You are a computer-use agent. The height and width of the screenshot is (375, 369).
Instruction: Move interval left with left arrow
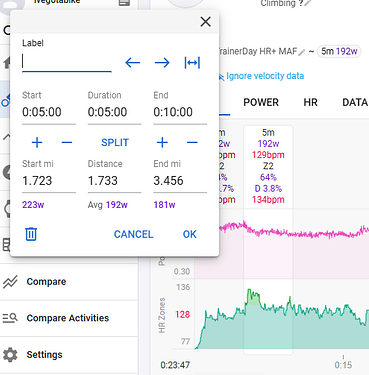click(x=132, y=63)
